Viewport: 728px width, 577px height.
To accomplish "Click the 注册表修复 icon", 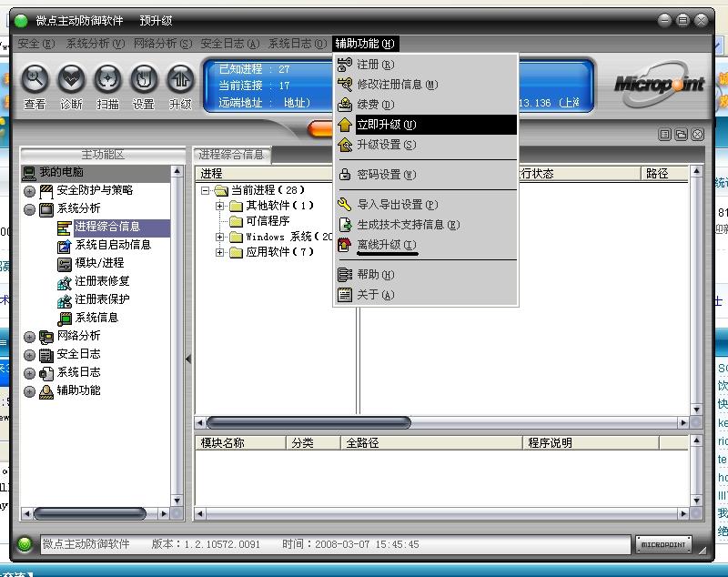I will 64,282.
